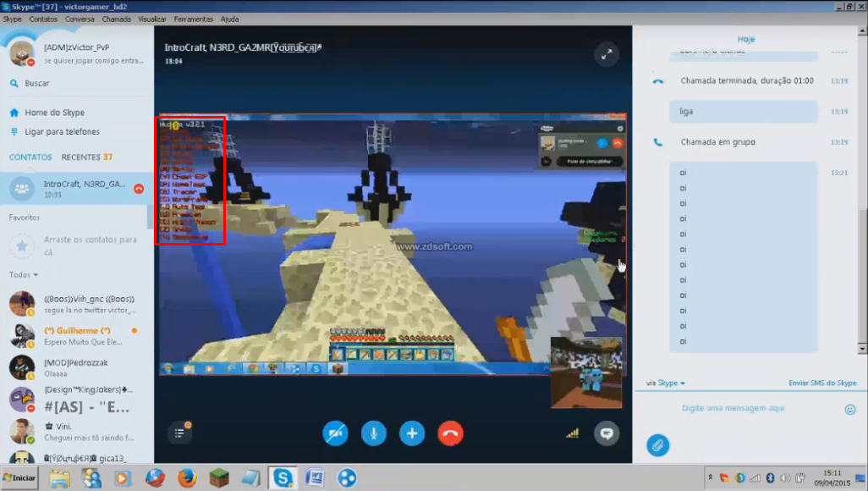Screen dimensions: 868x491
Task: Open the Ferramentas menu
Action: (193, 19)
